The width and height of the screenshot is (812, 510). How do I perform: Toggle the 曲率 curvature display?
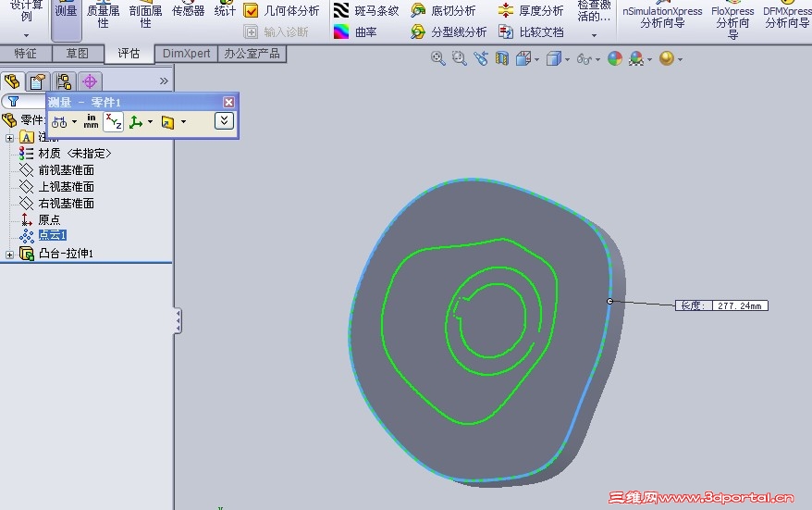355,32
